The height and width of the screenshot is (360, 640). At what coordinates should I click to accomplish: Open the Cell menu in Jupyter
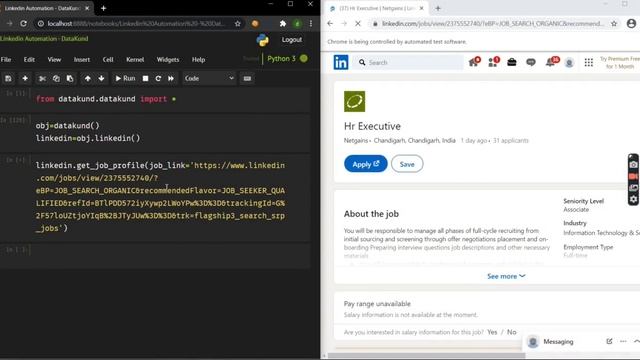point(108,60)
